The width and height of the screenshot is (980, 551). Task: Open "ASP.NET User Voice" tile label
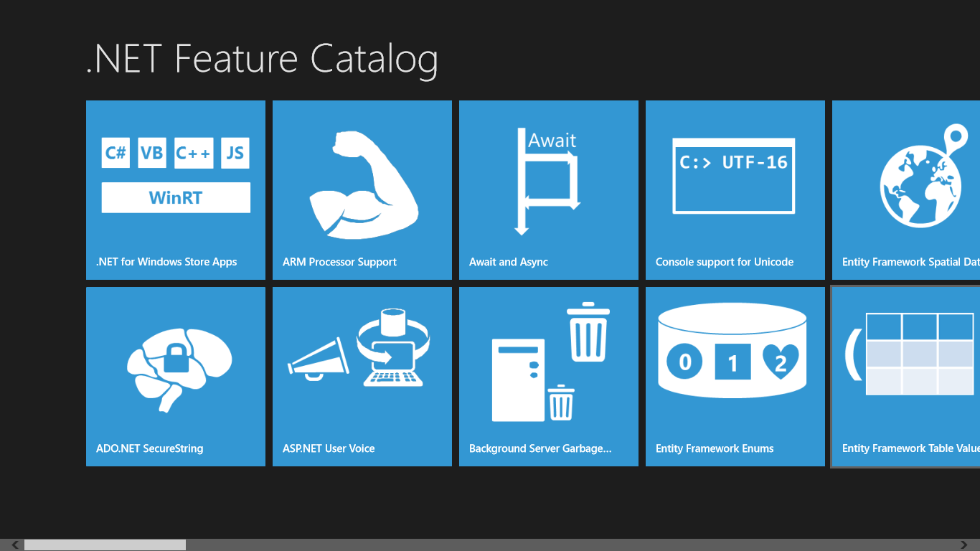coord(329,448)
